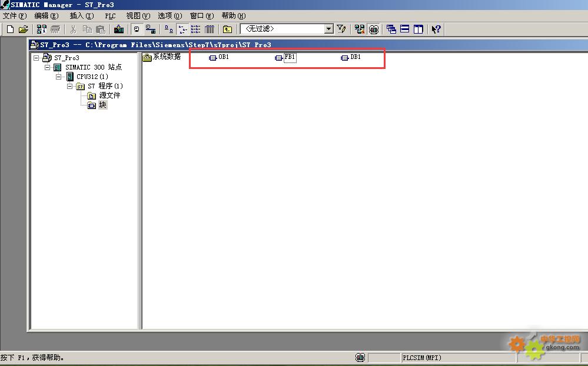Toggle the PLCSIM simulation icon

[374, 29]
